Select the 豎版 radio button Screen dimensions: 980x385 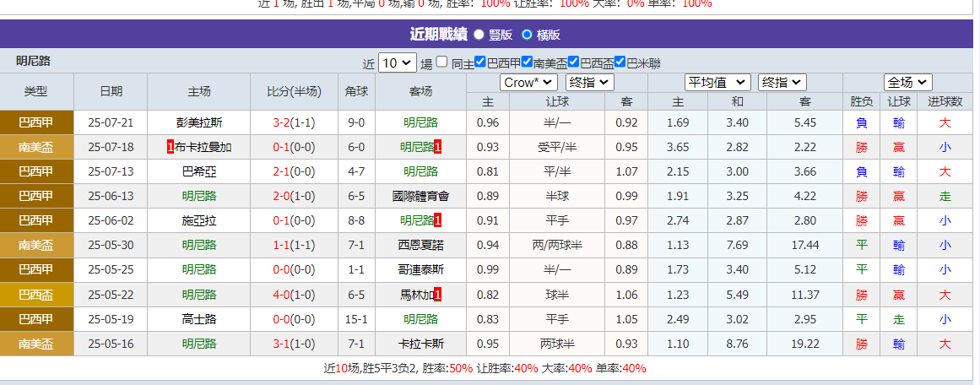[479, 35]
